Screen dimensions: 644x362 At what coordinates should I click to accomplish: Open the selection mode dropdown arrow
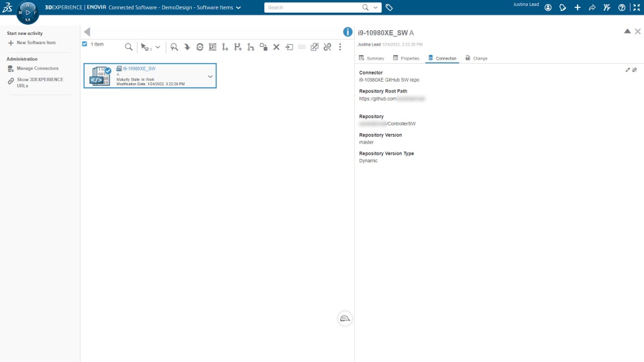pos(158,47)
